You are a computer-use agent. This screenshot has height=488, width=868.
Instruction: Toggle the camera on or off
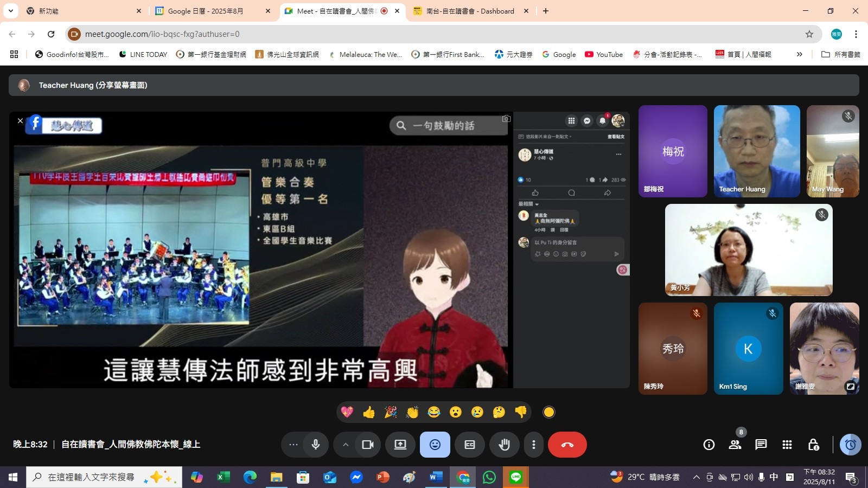click(x=368, y=445)
